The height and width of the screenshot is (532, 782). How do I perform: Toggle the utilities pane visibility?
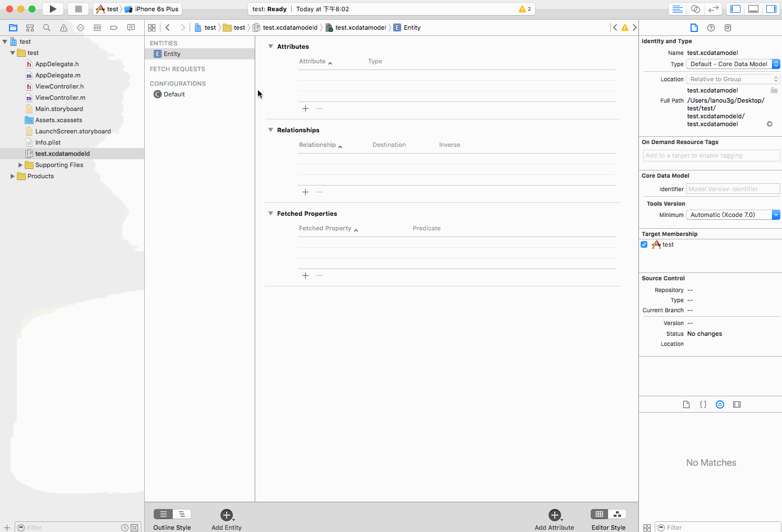point(771,9)
